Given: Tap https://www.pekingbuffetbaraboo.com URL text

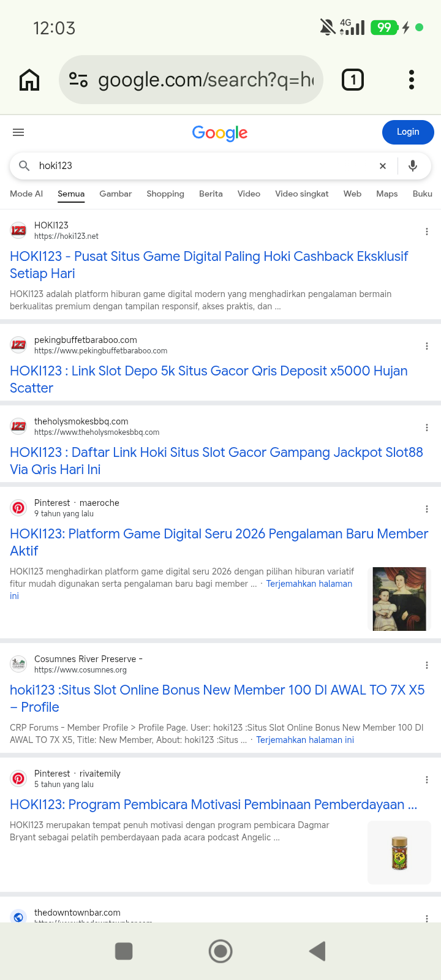Looking at the screenshot, I should [100, 351].
